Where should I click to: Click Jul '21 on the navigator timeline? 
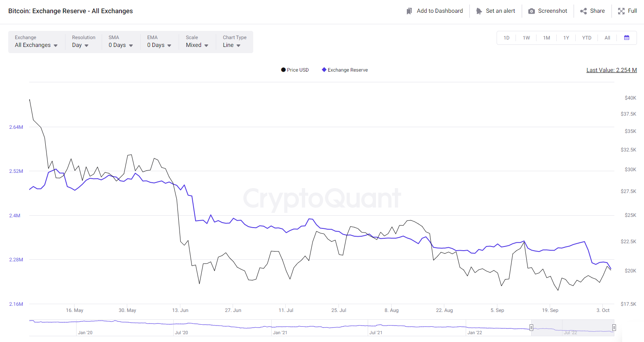(376, 333)
